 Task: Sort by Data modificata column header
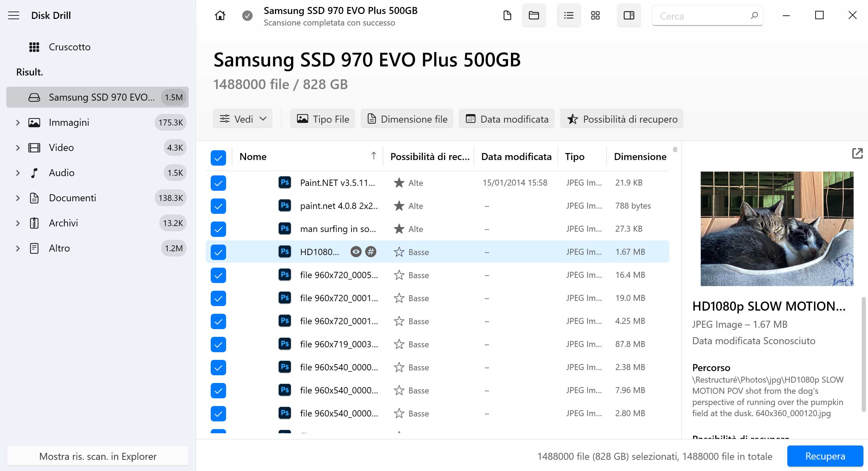pyautogui.click(x=516, y=157)
